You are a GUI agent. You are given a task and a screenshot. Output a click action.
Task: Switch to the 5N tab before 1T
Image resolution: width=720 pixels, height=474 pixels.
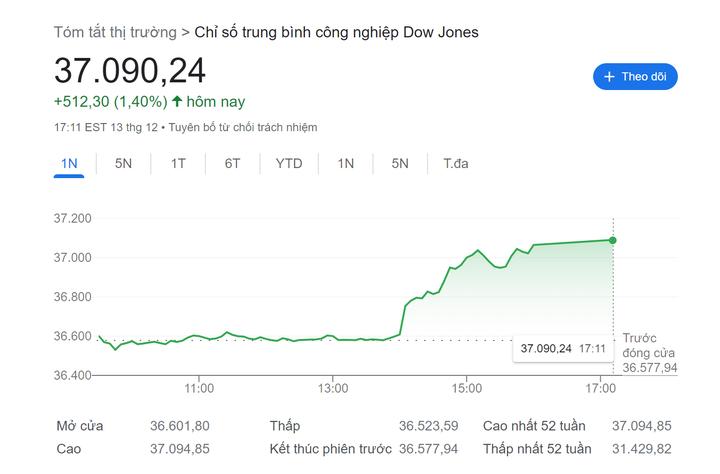coord(123,163)
